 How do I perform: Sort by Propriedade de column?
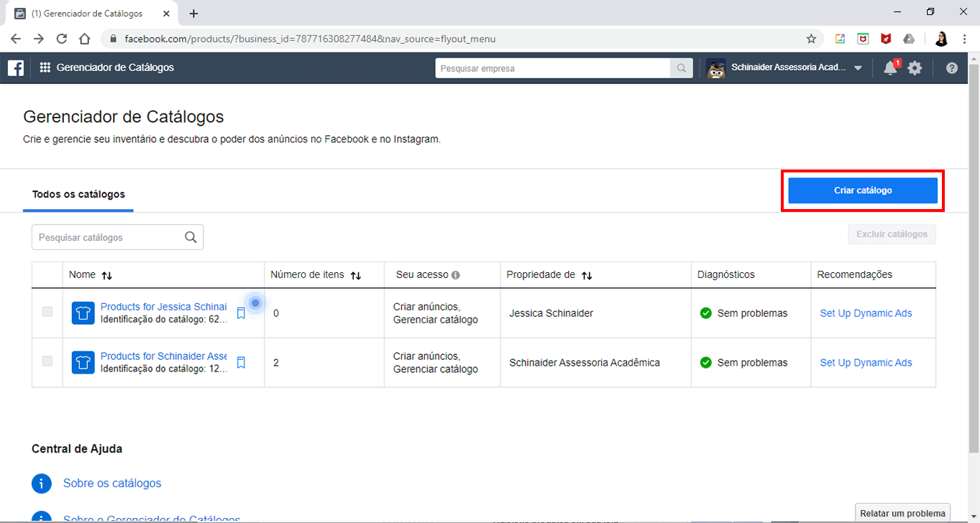(x=587, y=275)
